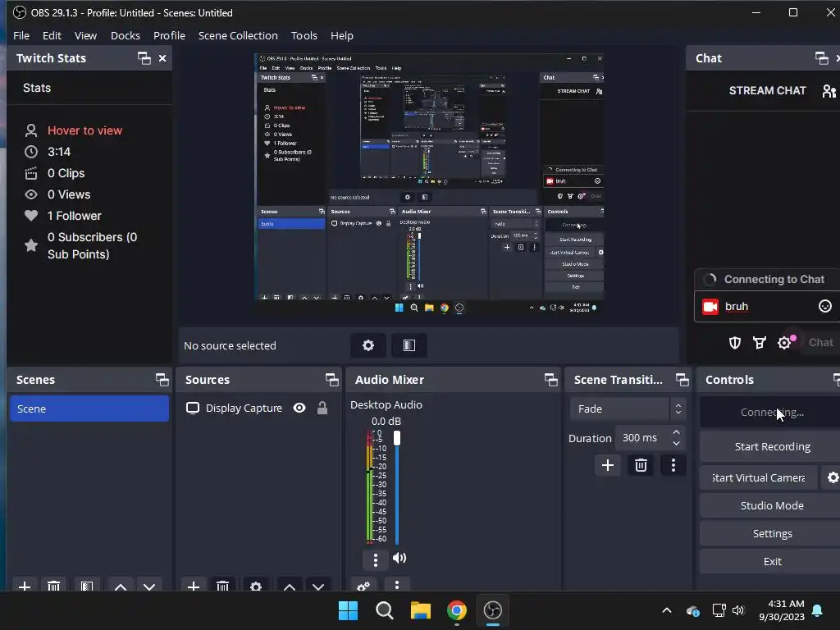Open the Help menu
The image size is (840, 630).
tap(342, 36)
